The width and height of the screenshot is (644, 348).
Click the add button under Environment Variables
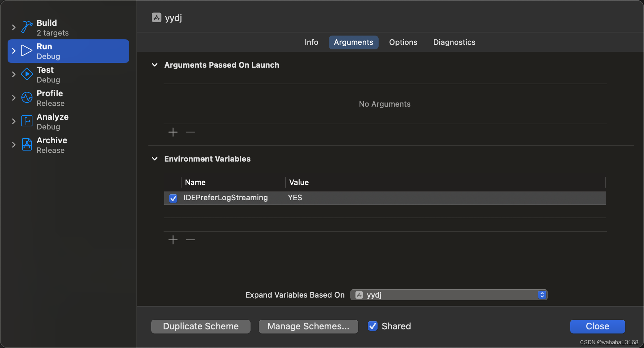pos(173,240)
